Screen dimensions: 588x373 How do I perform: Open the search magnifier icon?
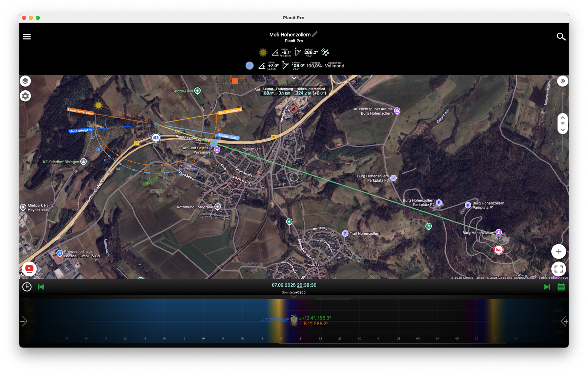pyautogui.click(x=561, y=36)
